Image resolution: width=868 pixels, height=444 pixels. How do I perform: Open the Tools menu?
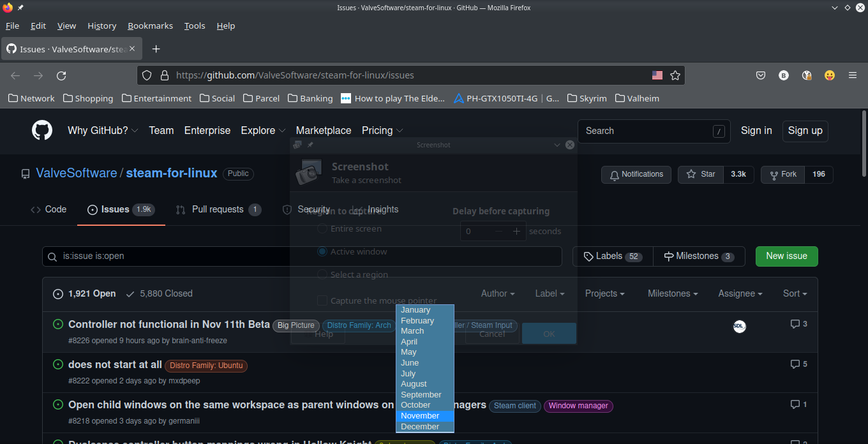tap(195, 26)
